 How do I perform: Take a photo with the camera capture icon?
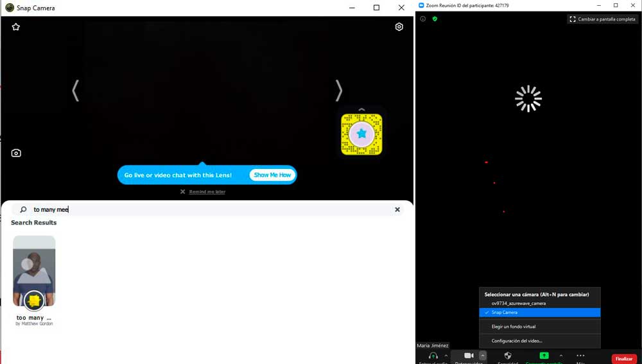click(x=16, y=153)
